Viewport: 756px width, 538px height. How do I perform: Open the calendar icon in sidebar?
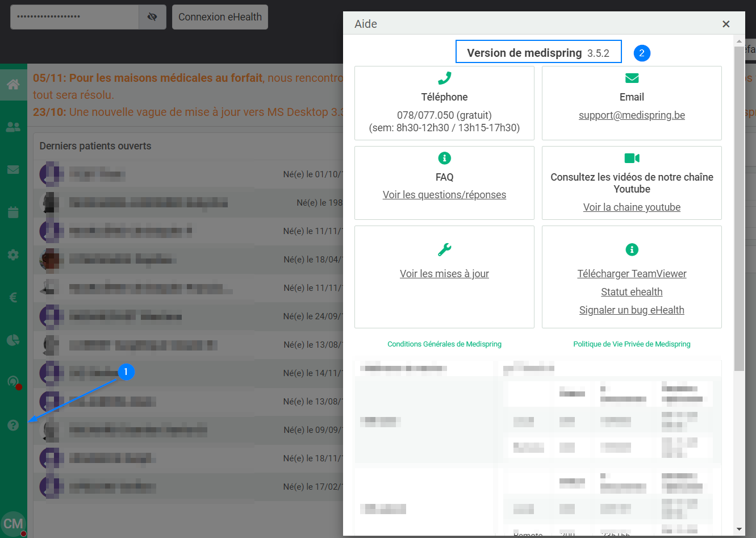pyautogui.click(x=13, y=212)
